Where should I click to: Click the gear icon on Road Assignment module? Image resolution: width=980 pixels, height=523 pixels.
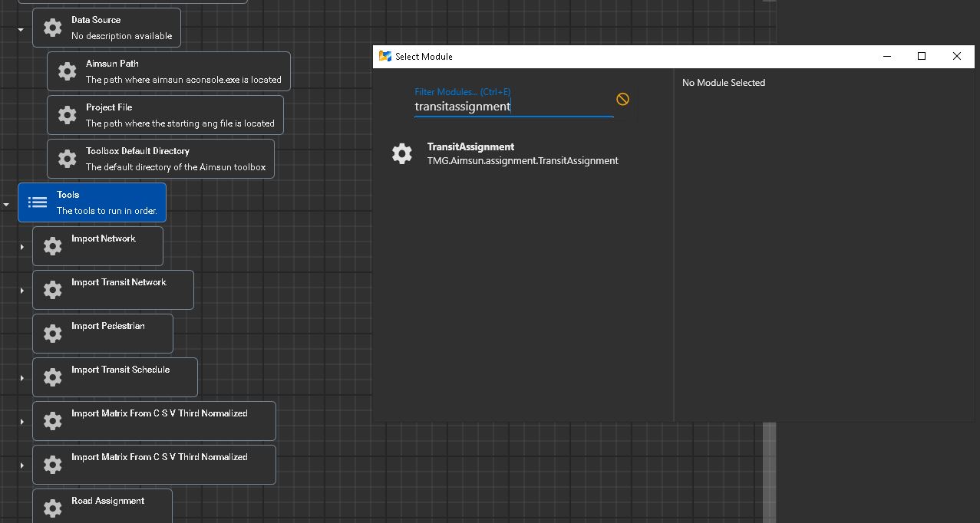[51, 508]
